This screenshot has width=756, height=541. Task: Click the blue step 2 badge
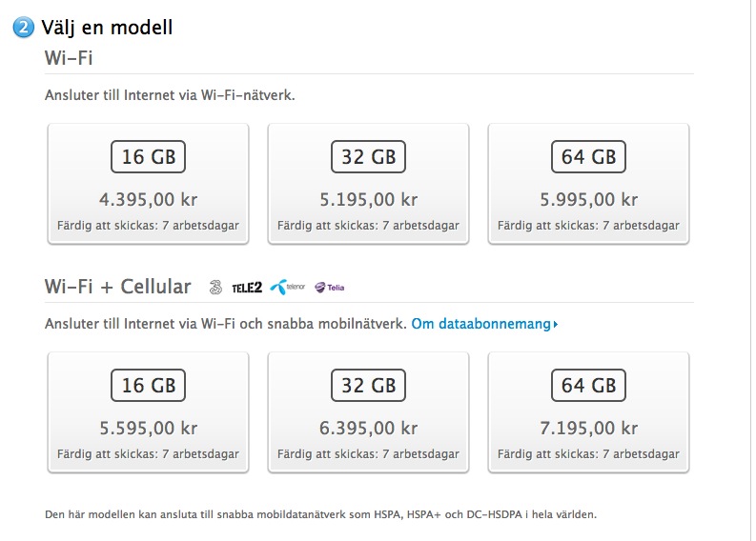pos(23,27)
